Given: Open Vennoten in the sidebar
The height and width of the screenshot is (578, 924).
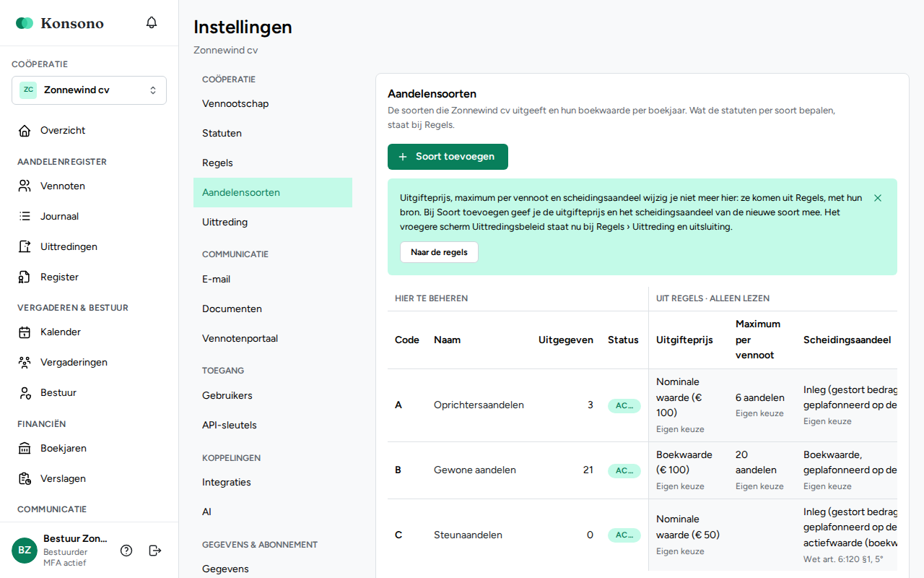Looking at the screenshot, I should 89,186.
